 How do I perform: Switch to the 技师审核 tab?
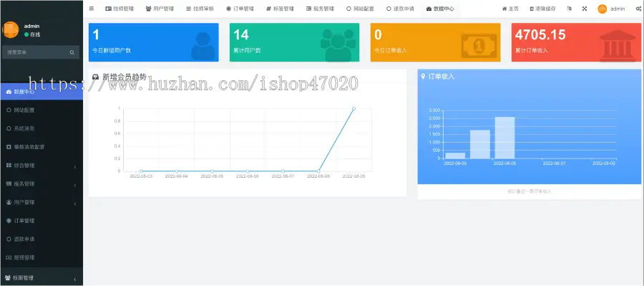click(200, 9)
